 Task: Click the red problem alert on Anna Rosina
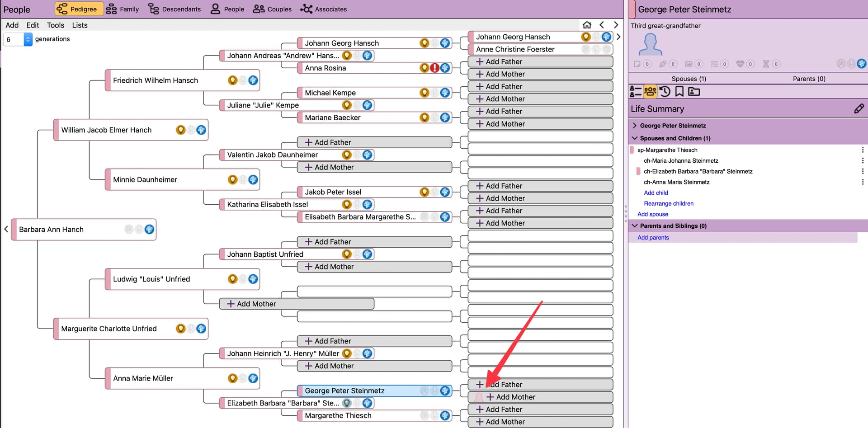pyautogui.click(x=434, y=68)
